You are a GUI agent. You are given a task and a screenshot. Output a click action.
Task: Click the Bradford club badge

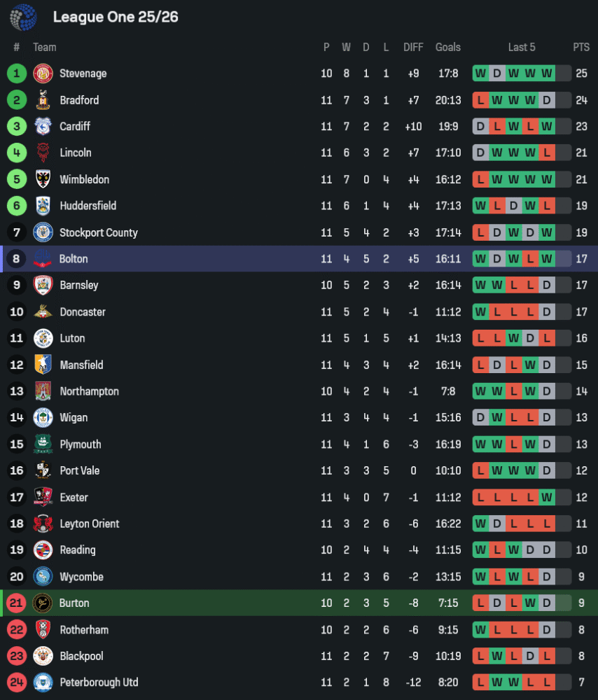click(x=43, y=100)
